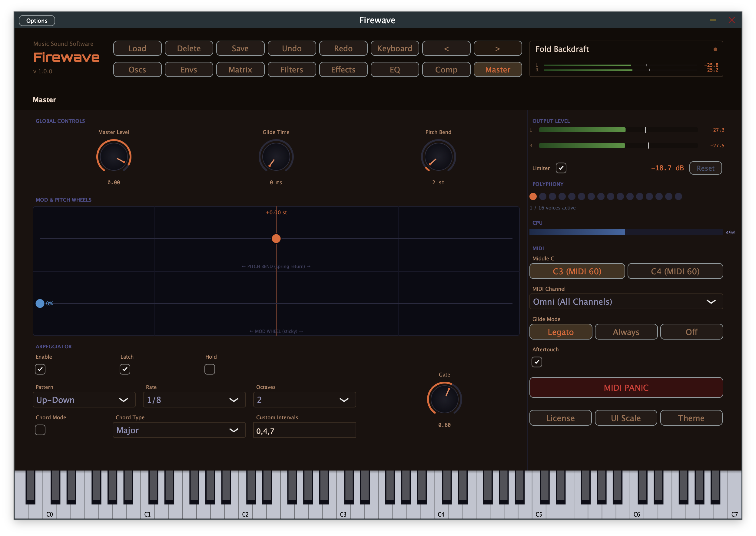The height and width of the screenshot is (536, 756).
Task: Click the -18.7 dB peak readout
Action: [x=667, y=168]
